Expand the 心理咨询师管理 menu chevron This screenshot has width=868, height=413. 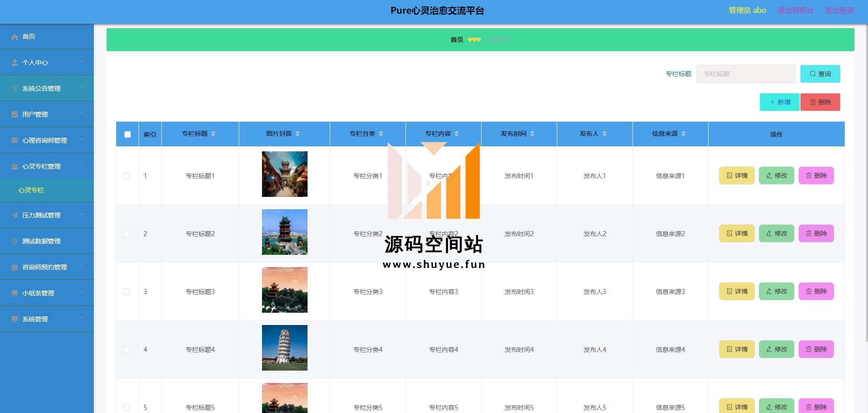click(82, 139)
